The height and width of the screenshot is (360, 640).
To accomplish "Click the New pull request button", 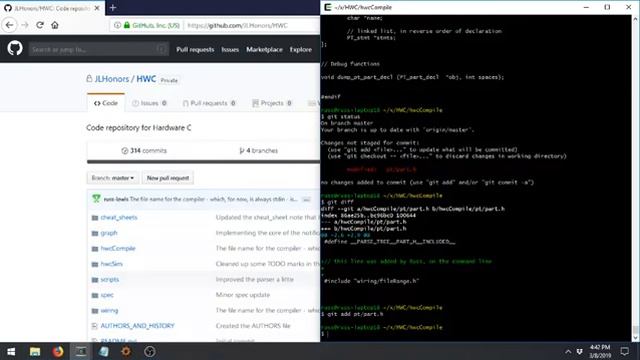I will 168,178.
